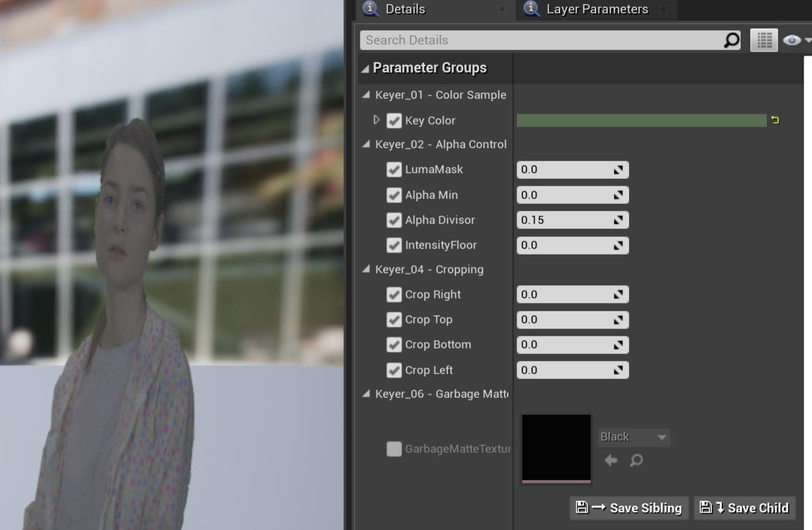
Task: Click the "IntensityFloor" label text
Action: point(441,245)
